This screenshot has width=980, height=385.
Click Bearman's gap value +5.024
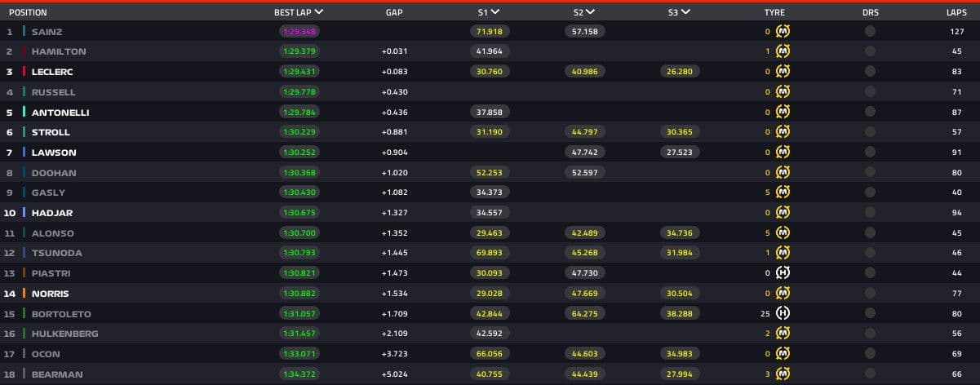394,374
